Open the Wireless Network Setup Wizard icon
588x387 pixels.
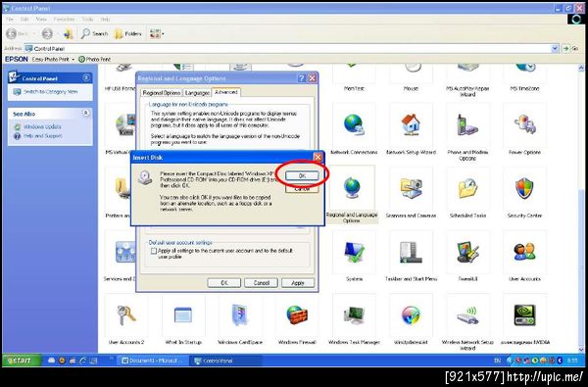[467, 315]
